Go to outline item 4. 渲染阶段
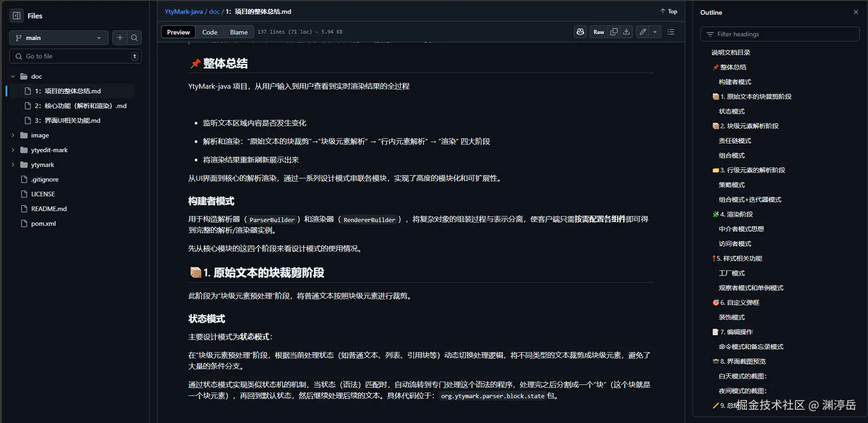Viewport: 868px width, 423px height. (733, 214)
